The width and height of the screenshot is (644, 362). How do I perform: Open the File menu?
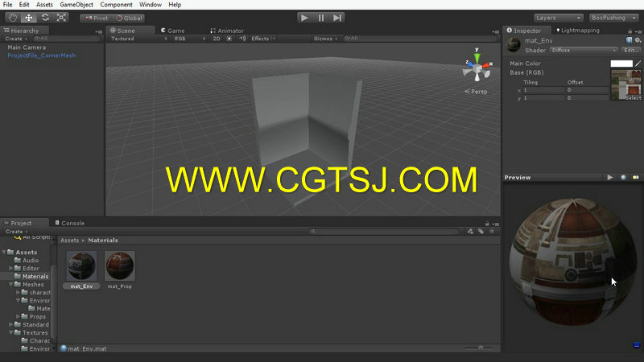7,5
